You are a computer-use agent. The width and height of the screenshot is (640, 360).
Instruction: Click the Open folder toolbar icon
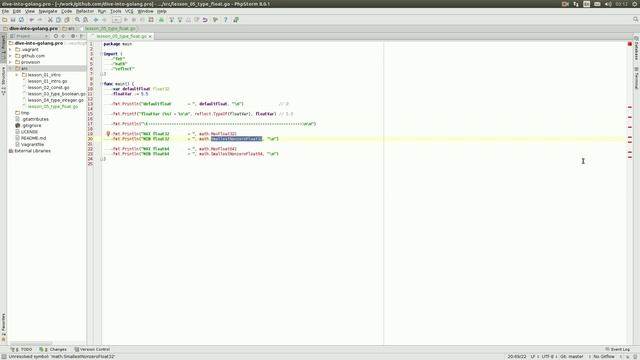point(4,20)
